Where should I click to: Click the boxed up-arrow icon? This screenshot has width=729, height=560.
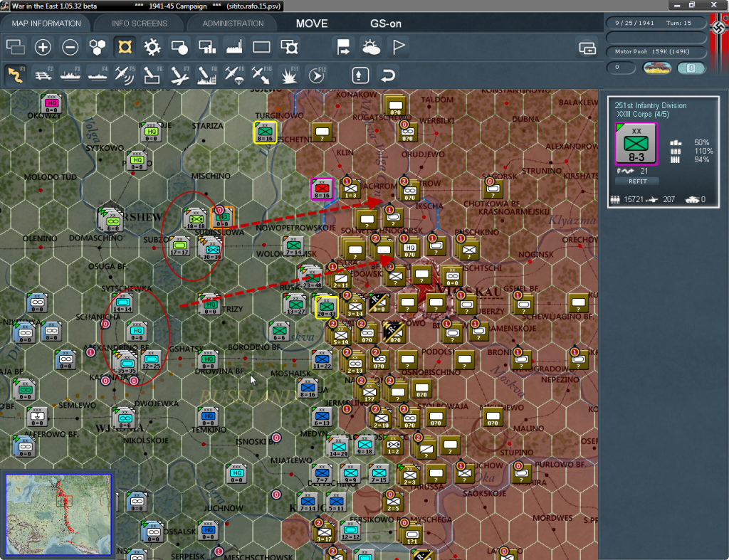(360, 75)
